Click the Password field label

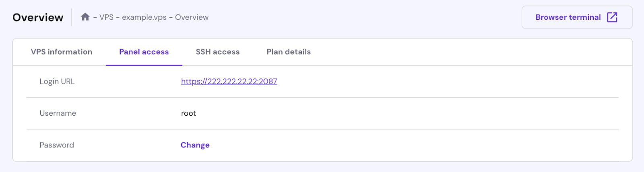(57, 145)
